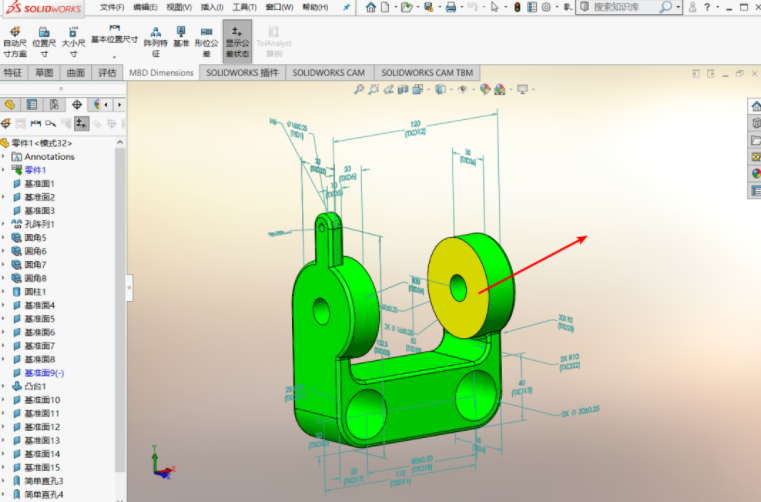The width and height of the screenshot is (761, 502).
Task: Select the 圆柱1 tree item
Action: (35, 292)
